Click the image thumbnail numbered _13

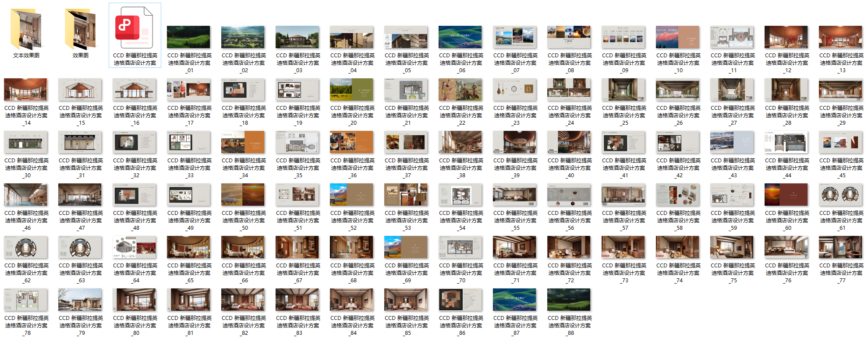[x=840, y=37]
